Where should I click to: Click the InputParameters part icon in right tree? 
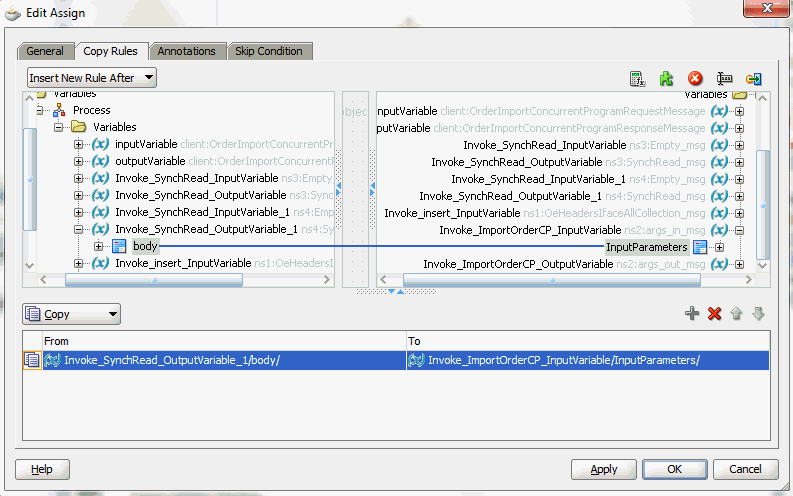pos(700,247)
